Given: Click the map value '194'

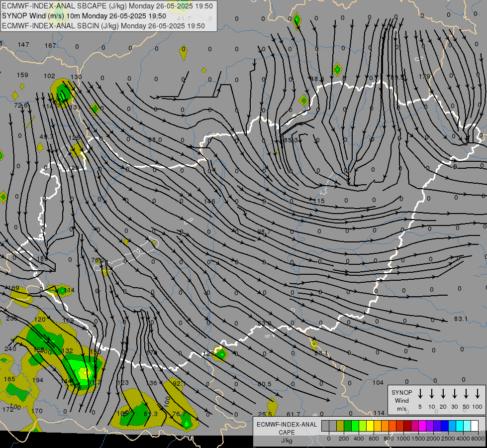Looking at the screenshot, I should click(38, 380).
